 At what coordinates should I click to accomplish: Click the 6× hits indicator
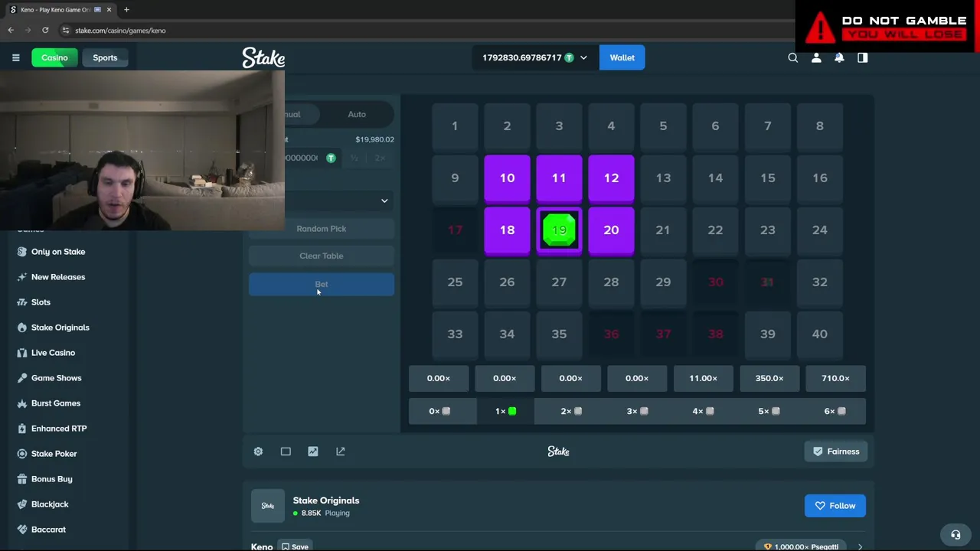[x=835, y=411]
